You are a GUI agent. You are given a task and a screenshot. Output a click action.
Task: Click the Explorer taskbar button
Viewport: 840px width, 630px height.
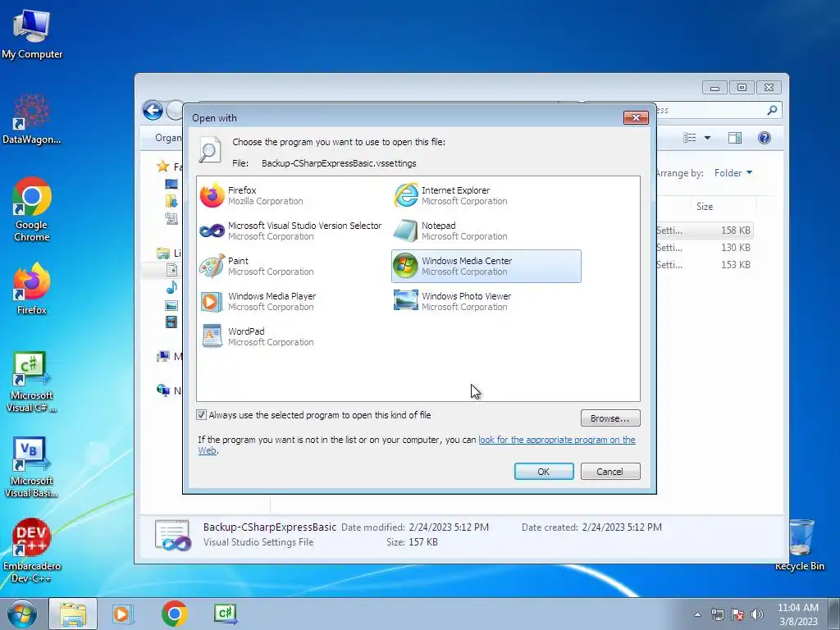73,614
